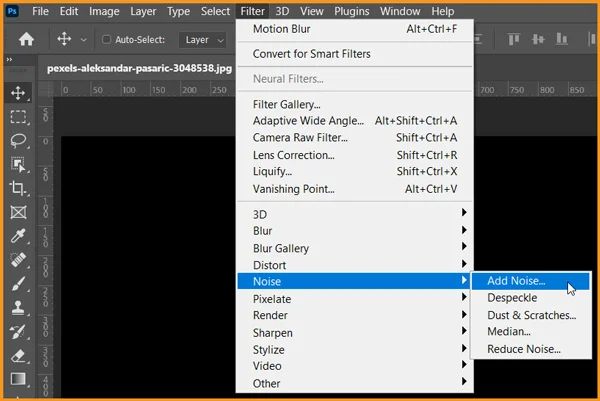Choose Reduce Noise... from the submenu

[x=523, y=349]
